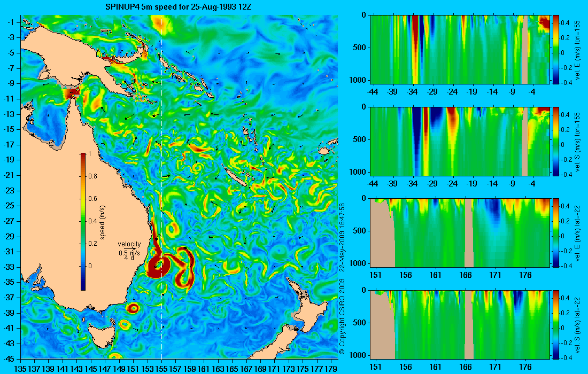Click the "-44" tick under top section panel
This screenshot has width=588, height=374.
(373, 92)
